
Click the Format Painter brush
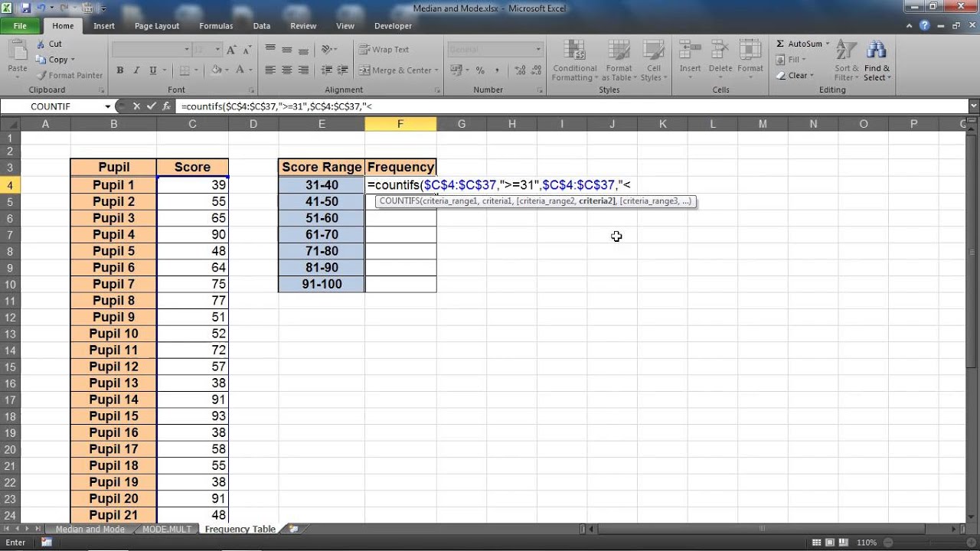[40, 75]
